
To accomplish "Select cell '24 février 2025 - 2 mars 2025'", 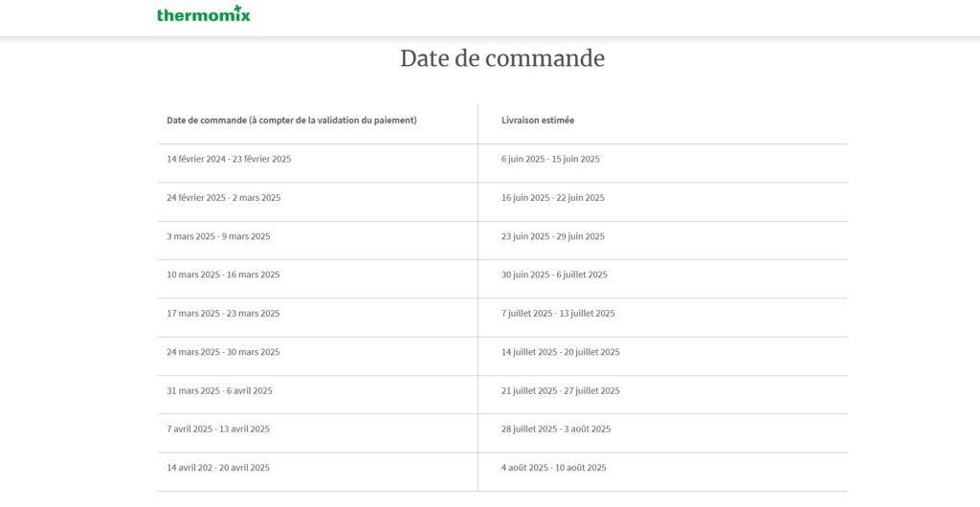I will pos(224,198).
